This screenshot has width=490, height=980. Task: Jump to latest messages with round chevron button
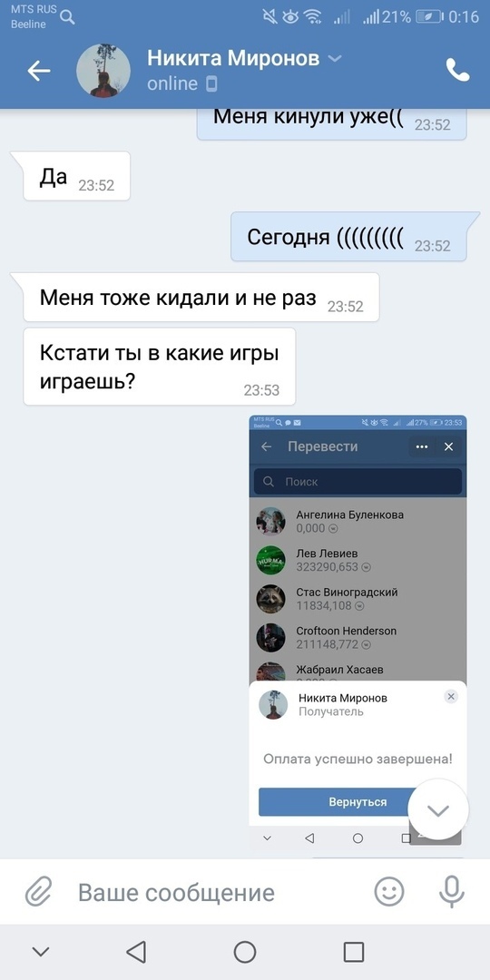coord(438,809)
